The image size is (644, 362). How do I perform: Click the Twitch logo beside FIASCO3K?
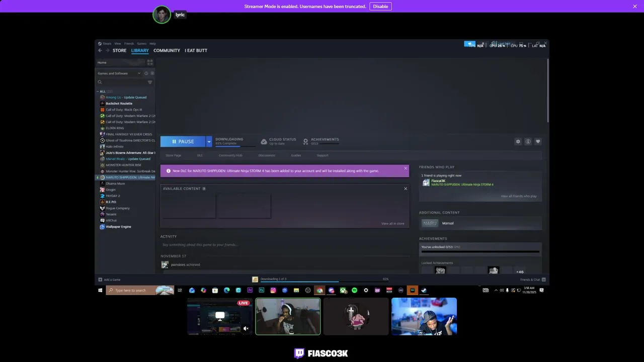[x=299, y=353]
